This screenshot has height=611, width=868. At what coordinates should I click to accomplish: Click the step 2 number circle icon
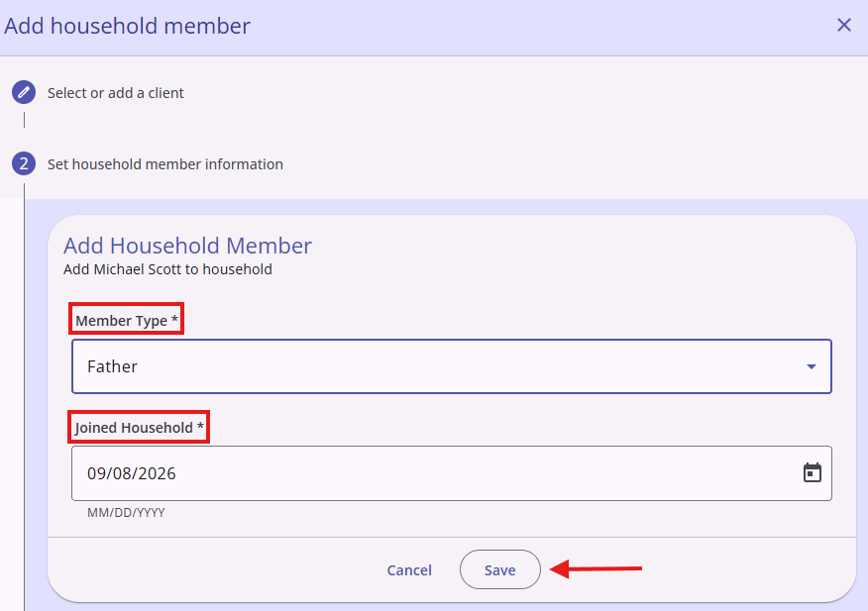pyautogui.click(x=24, y=163)
